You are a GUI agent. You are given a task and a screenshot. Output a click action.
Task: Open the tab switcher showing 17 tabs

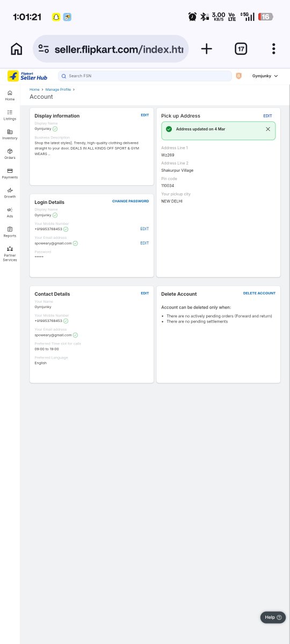pyautogui.click(x=241, y=49)
